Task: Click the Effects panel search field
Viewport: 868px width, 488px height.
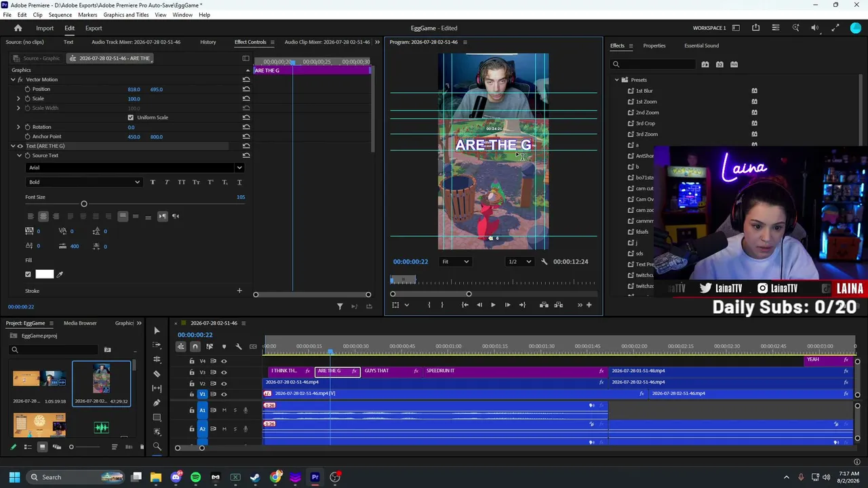Action: [653, 64]
